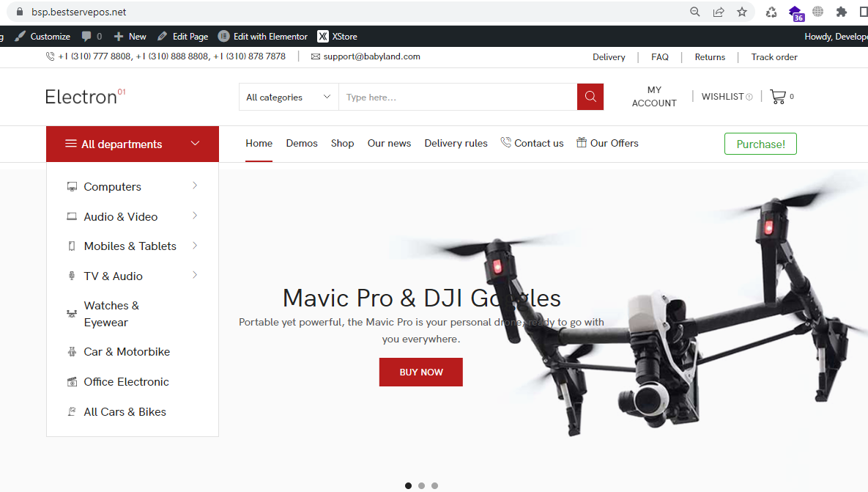Open the Howdy user menu
Image resolution: width=868 pixels, height=492 pixels.
(x=835, y=36)
